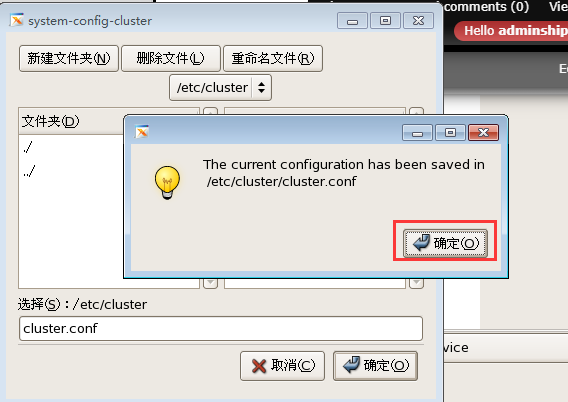Maximize the message dialog window
The image size is (568, 402).
point(450,133)
